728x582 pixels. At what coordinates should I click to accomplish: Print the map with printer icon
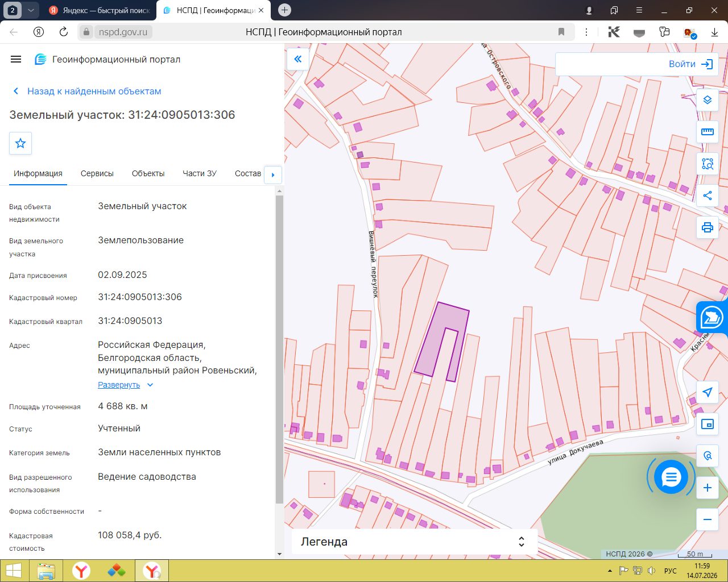coord(708,227)
